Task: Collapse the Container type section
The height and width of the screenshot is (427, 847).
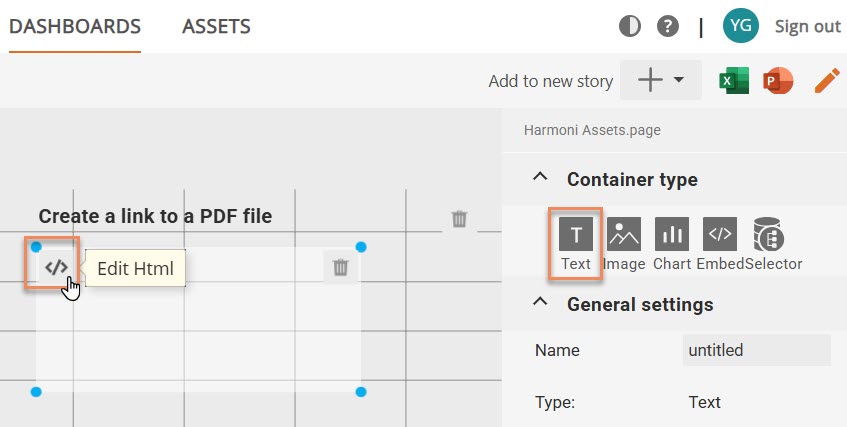Action: (540, 177)
